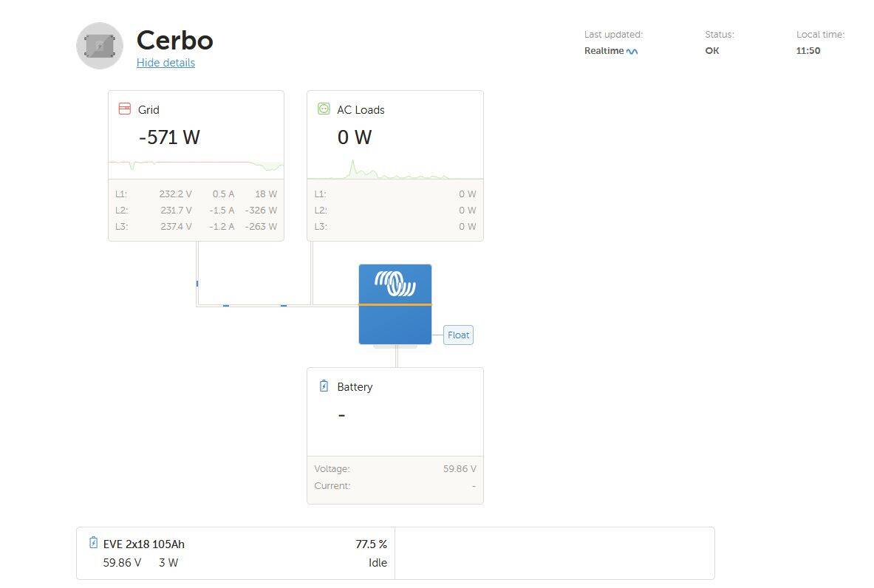
Task: Click the Battery voltage 59.86 V row
Action: (395, 469)
